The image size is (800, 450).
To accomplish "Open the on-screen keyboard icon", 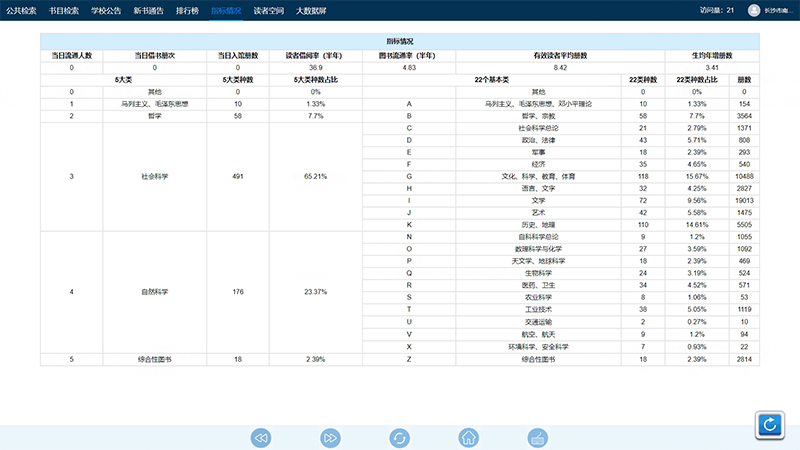I will [536, 438].
